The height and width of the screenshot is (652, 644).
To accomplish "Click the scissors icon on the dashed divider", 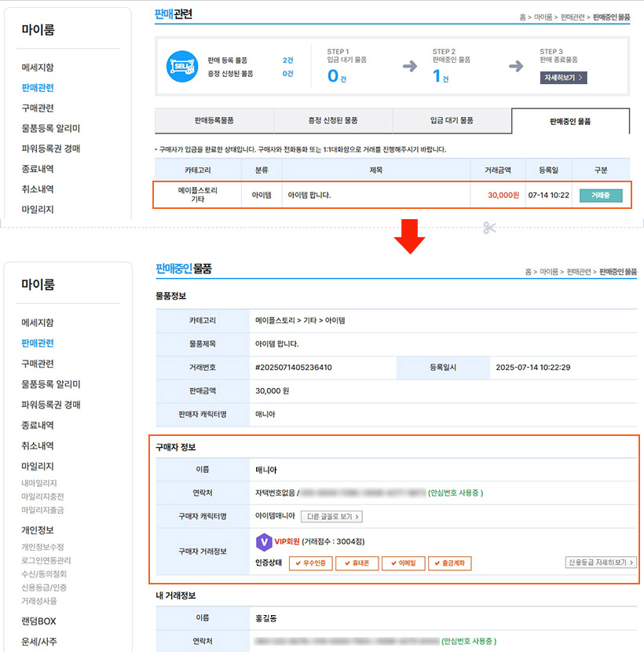I will (490, 228).
